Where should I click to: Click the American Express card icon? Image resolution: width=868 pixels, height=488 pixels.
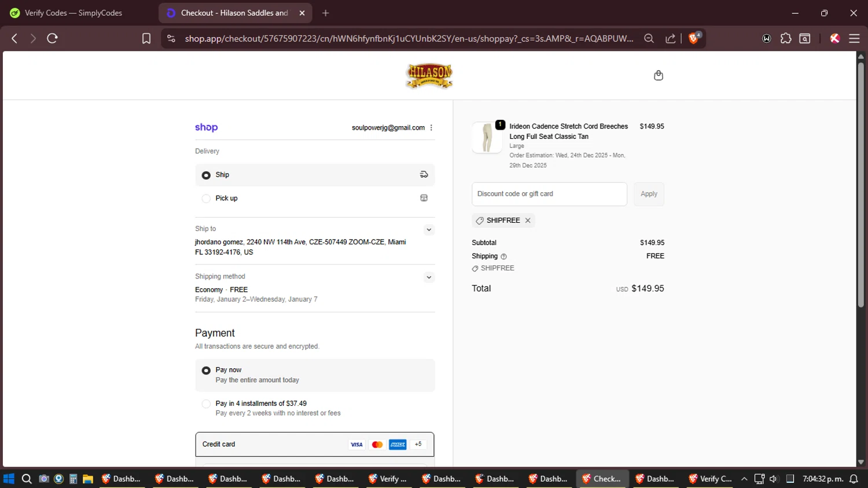coord(398,445)
